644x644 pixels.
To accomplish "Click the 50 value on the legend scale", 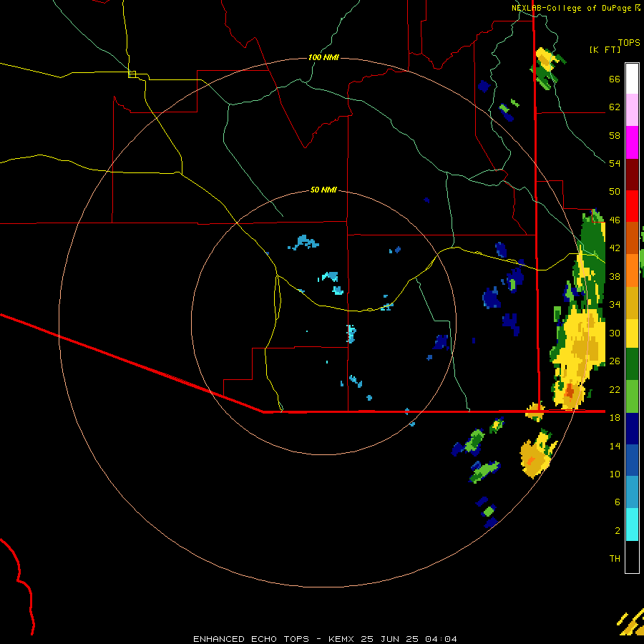I will (615, 191).
